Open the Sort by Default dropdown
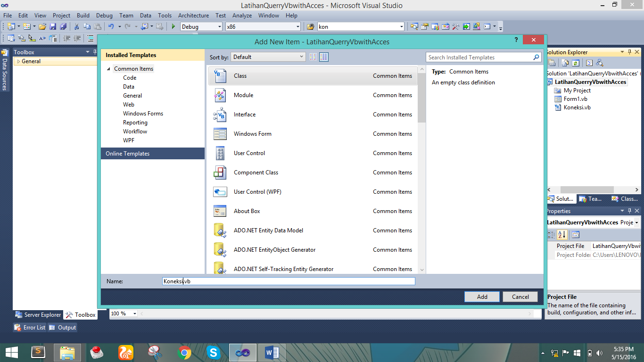The height and width of the screenshot is (362, 644). click(x=268, y=57)
